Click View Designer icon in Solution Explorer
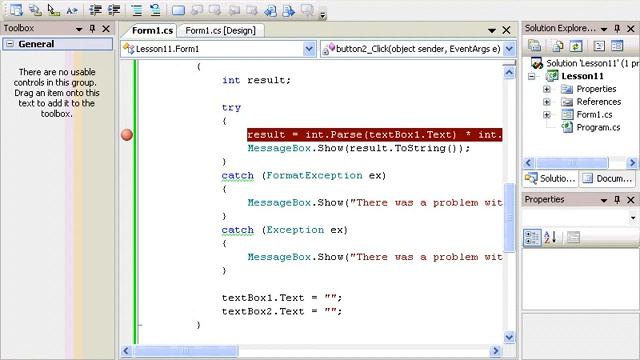This screenshot has height=360, width=640. click(x=617, y=45)
